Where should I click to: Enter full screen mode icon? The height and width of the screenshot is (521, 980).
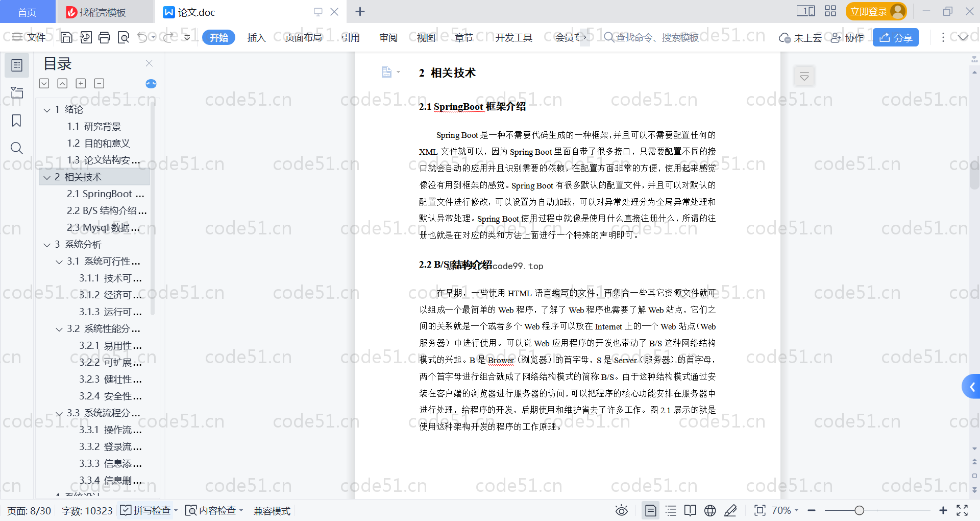(962, 510)
